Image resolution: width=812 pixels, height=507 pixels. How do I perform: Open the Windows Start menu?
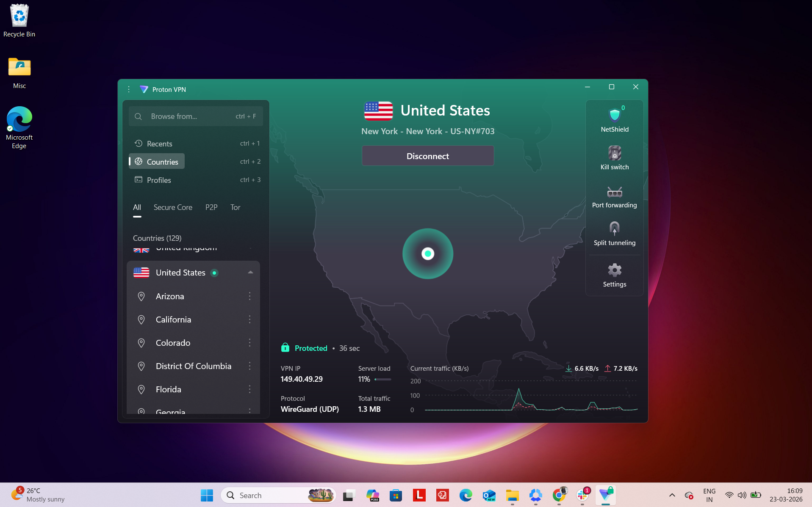tap(207, 495)
